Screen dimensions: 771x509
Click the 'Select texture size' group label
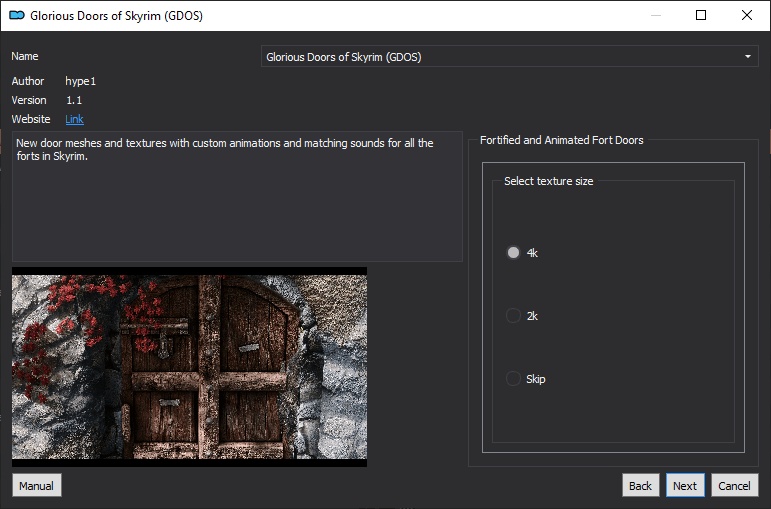[x=548, y=181]
